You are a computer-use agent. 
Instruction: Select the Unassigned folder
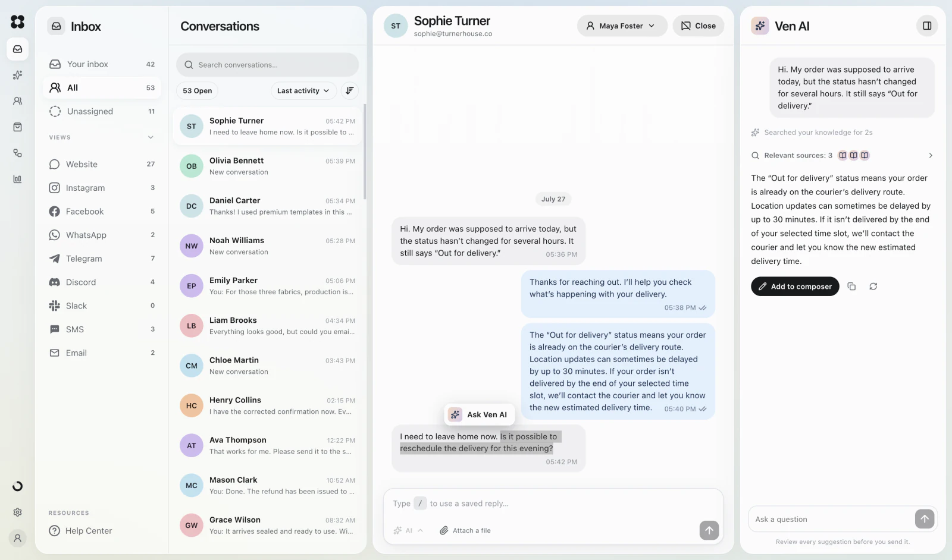click(102, 111)
